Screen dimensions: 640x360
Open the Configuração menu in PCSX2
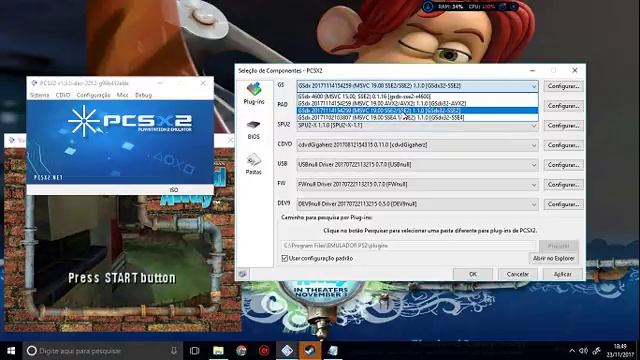93,95
